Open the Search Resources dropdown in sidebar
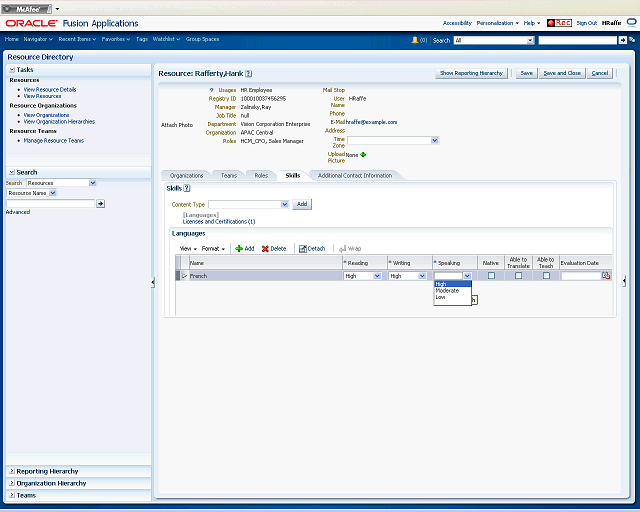640x512 pixels. coord(93,183)
